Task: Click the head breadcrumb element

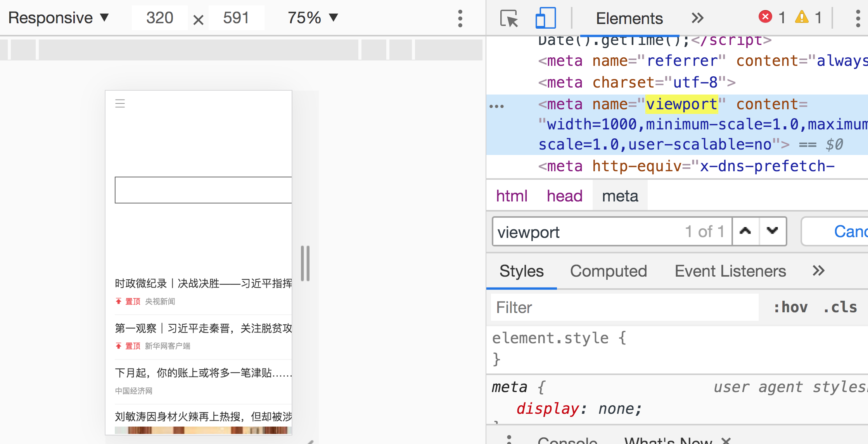Action: pos(564,196)
